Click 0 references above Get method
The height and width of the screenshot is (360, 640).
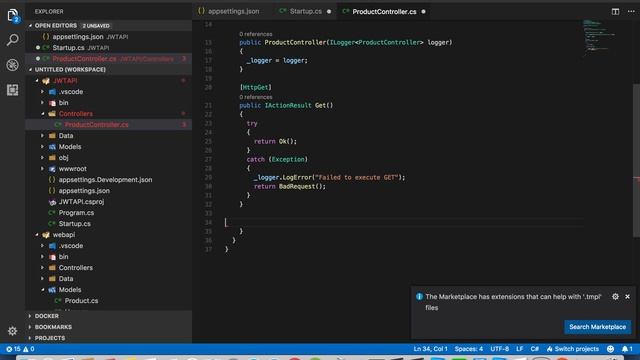[x=256, y=97]
